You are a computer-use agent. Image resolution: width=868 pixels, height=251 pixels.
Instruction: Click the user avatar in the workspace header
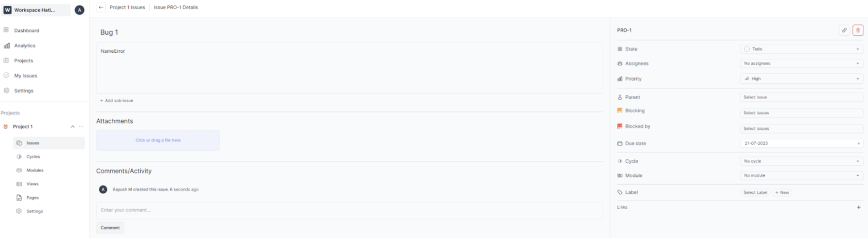79,10
